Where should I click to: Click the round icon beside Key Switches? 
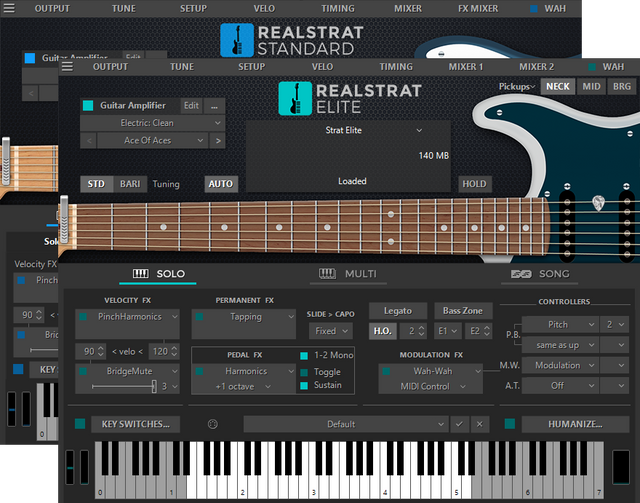(x=212, y=424)
